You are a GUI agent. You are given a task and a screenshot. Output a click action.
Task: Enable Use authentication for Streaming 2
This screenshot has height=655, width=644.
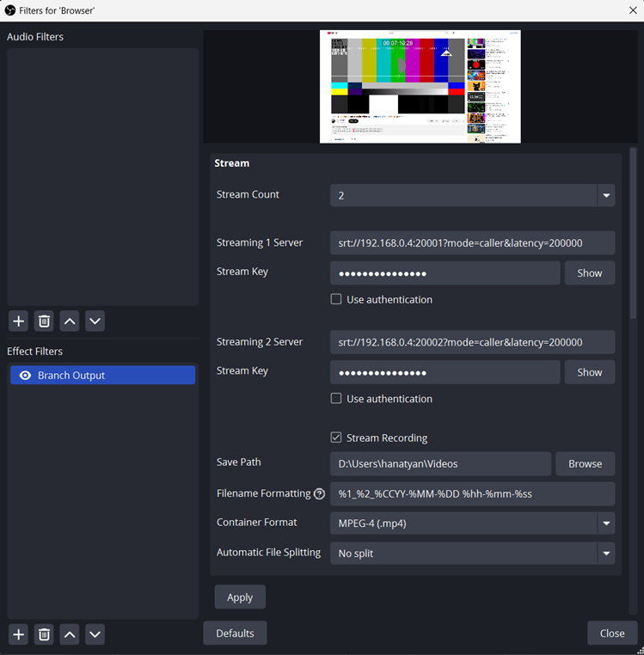pos(336,399)
